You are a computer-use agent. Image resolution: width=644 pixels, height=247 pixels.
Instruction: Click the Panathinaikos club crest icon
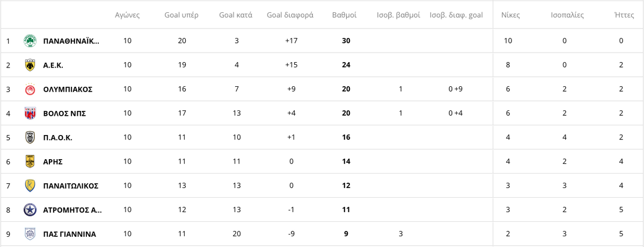click(30, 41)
